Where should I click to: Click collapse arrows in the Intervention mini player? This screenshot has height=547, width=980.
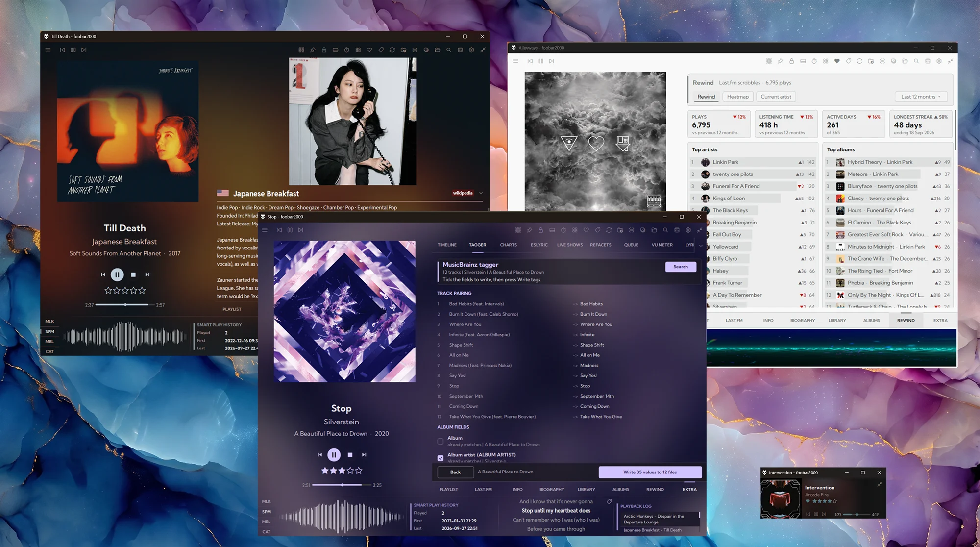(x=880, y=484)
